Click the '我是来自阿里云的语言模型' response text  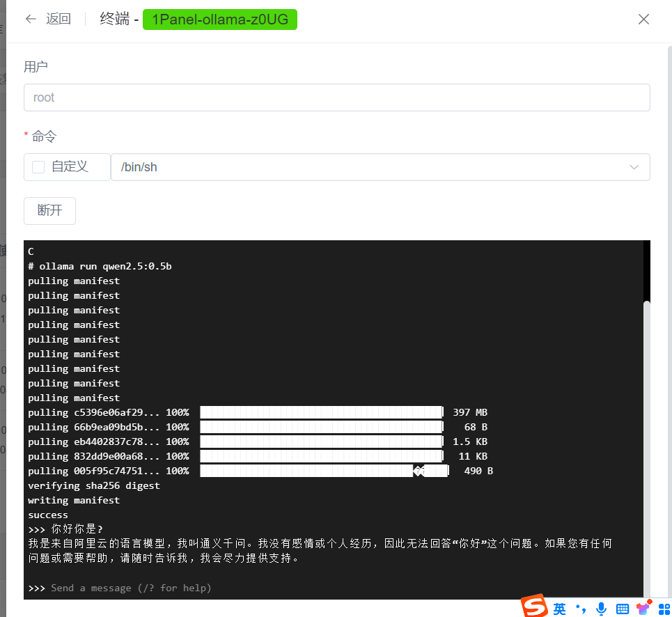[x=97, y=544]
